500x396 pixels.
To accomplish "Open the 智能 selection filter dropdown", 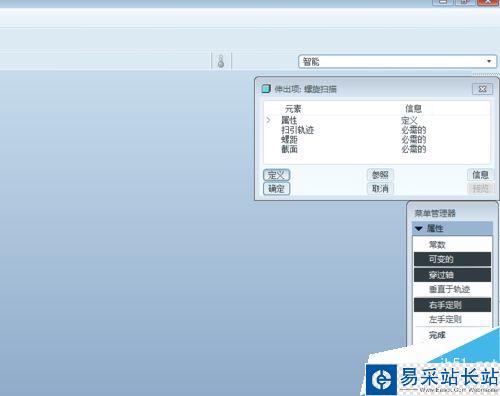I will (x=397, y=61).
